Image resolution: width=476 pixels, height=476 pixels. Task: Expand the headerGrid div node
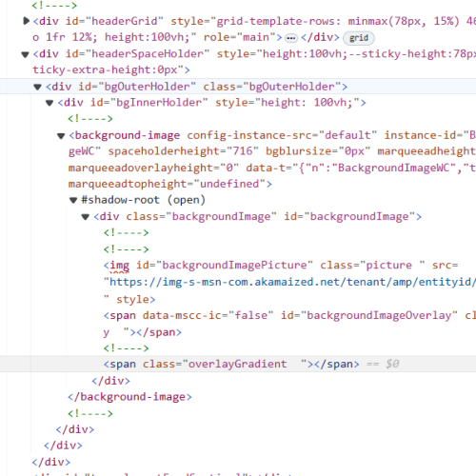point(27,21)
